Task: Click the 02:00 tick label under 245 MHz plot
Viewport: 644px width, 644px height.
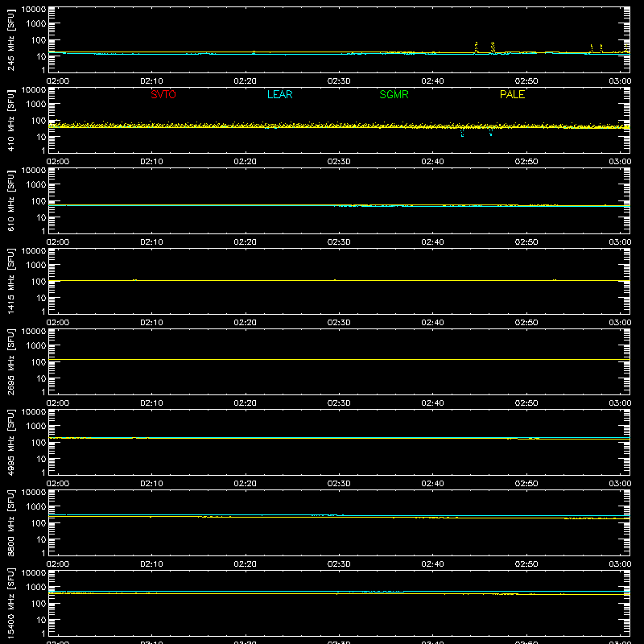Action: point(58,81)
